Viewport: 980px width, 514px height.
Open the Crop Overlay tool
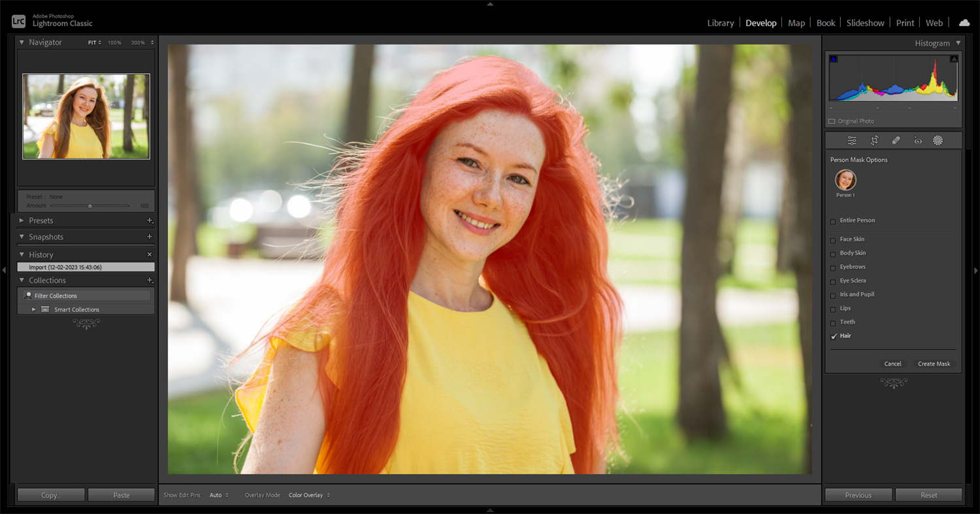(874, 140)
